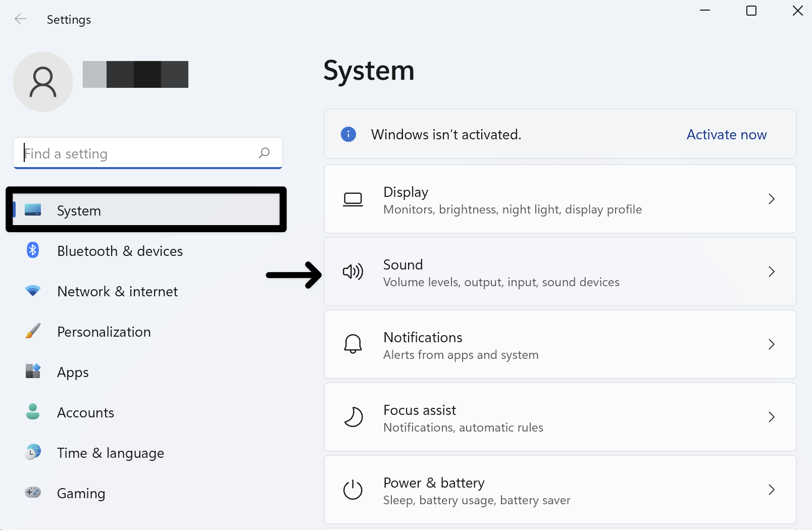Expand Power & battery chevron
Screen dimensions: 812x530
[x=772, y=490]
